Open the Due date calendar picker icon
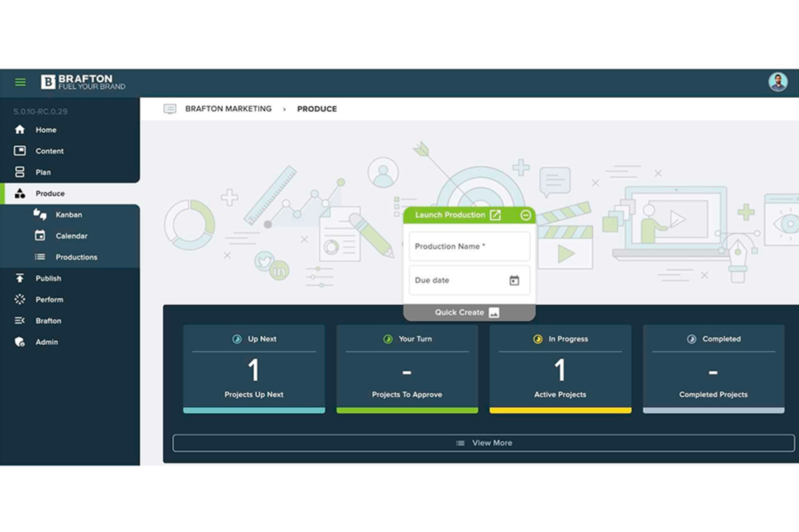Viewport: 799px width, 532px height. tap(515, 280)
